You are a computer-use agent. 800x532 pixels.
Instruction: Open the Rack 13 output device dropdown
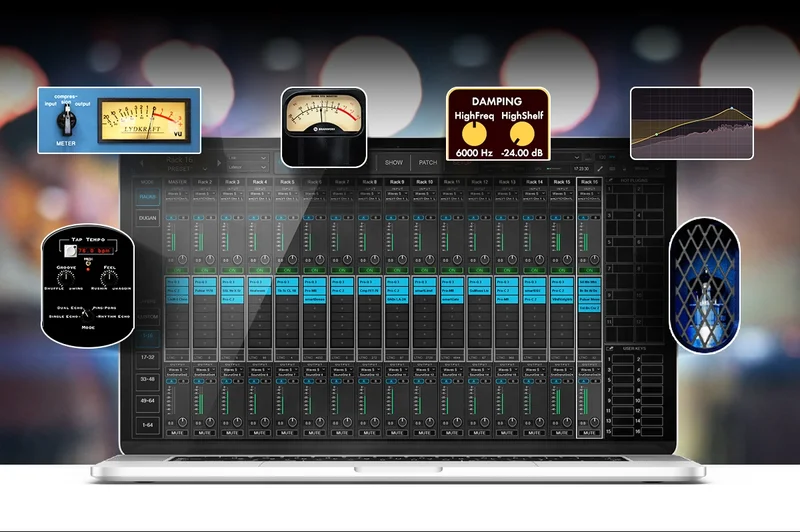[x=507, y=370]
